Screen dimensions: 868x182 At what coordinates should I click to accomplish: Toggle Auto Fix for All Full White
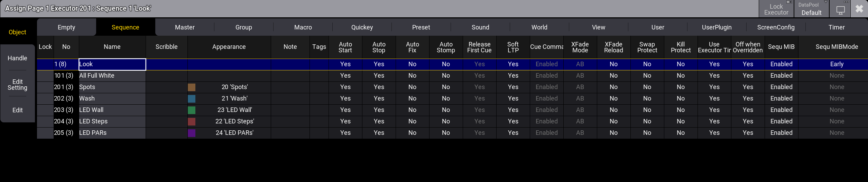click(412, 76)
